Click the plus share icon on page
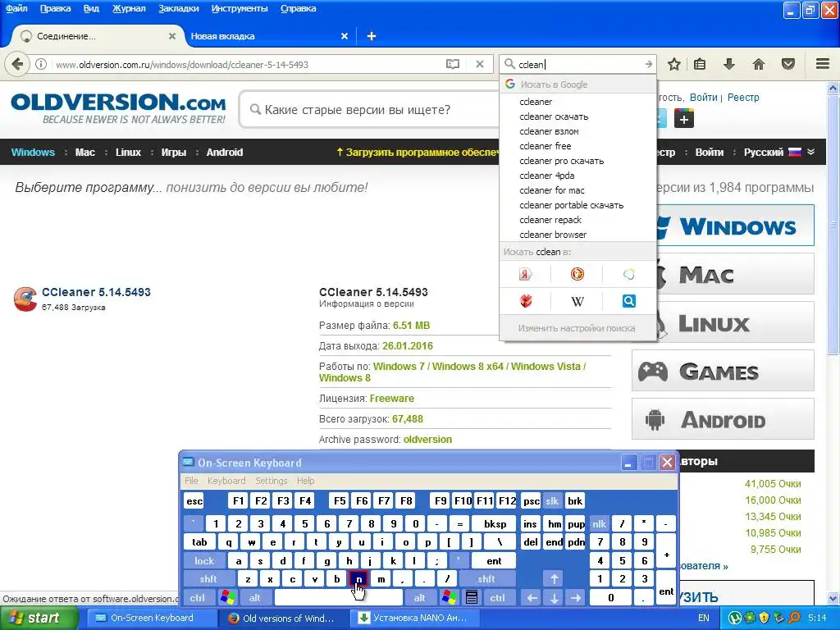This screenshot has height=630, width=840. click(x=684, y=119)
